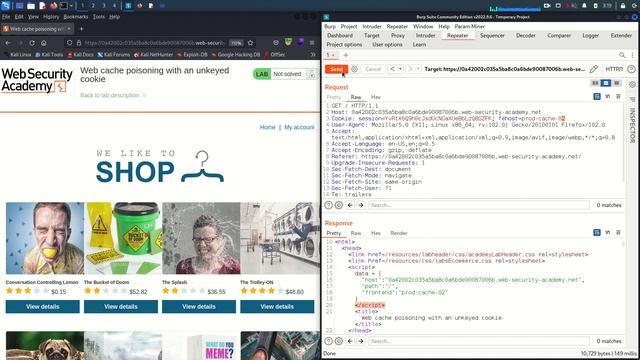Open a new Firefox tab
The image size is (640, 360).
(x=81, y=29)
